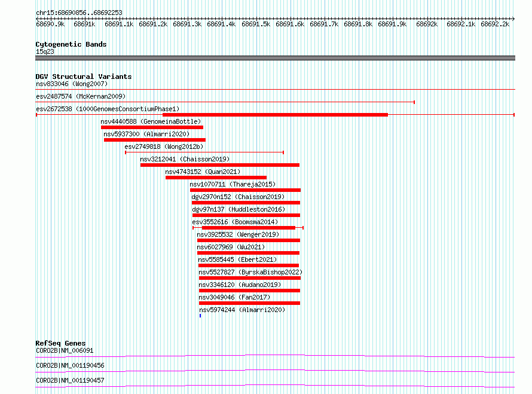Click the magenta line under CORO2B|NM_001190456

[x=275, y=371]
